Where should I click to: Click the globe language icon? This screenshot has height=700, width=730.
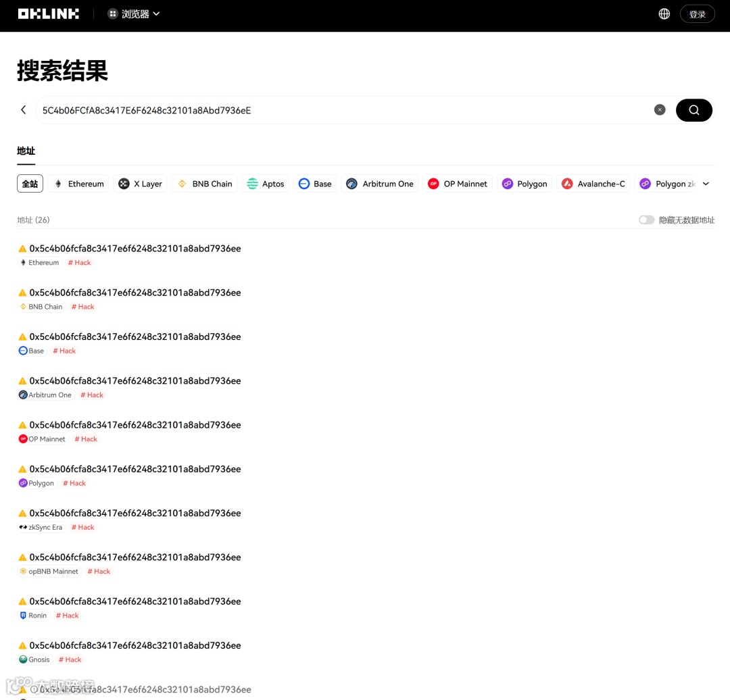(664, 14)
